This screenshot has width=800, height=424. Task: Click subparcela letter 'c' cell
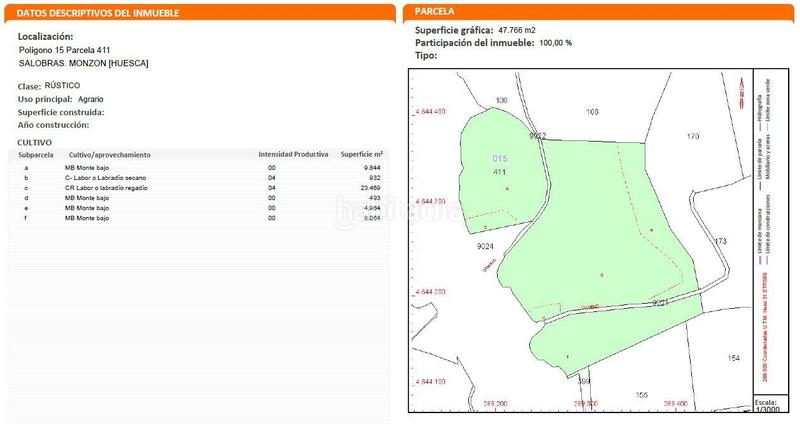tap(26, 188)
